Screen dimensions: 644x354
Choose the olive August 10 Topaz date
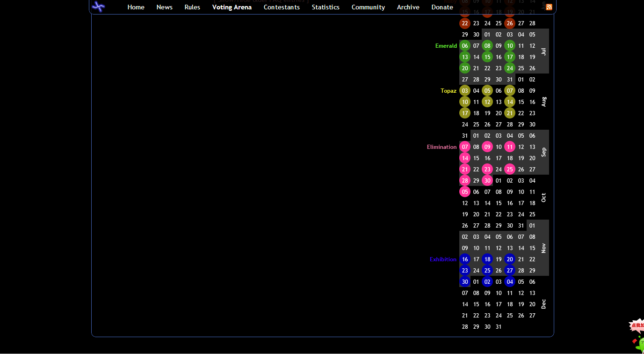(465, 102)
